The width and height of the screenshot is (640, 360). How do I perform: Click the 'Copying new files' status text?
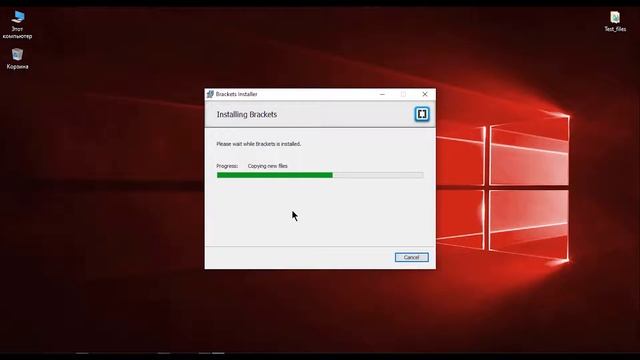point(267,166)
